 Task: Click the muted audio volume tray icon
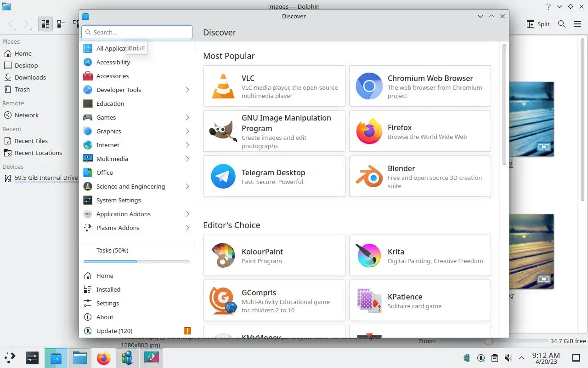click(x=508, y=358)
